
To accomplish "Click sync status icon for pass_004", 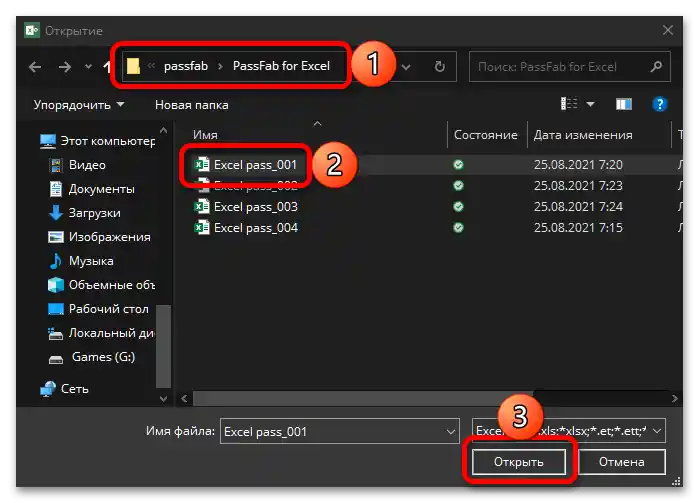I will [458, 228].
